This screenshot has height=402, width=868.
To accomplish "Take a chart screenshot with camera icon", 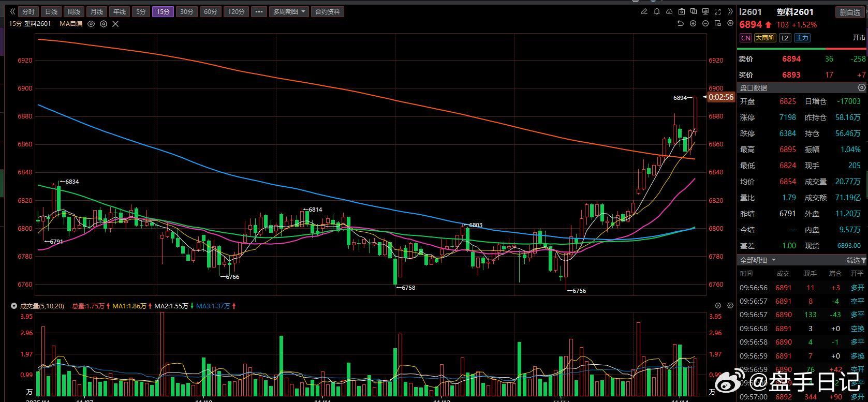I will coord(682,11).
